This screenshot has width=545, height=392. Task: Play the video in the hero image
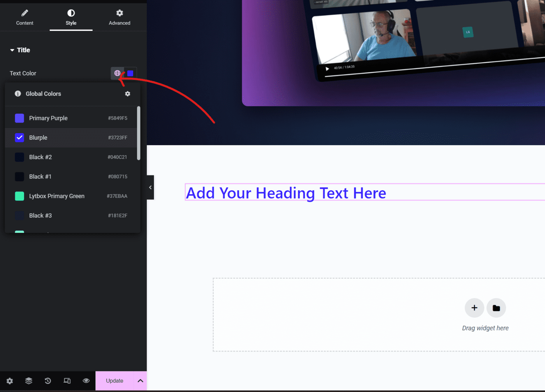[x=327, y=69]
